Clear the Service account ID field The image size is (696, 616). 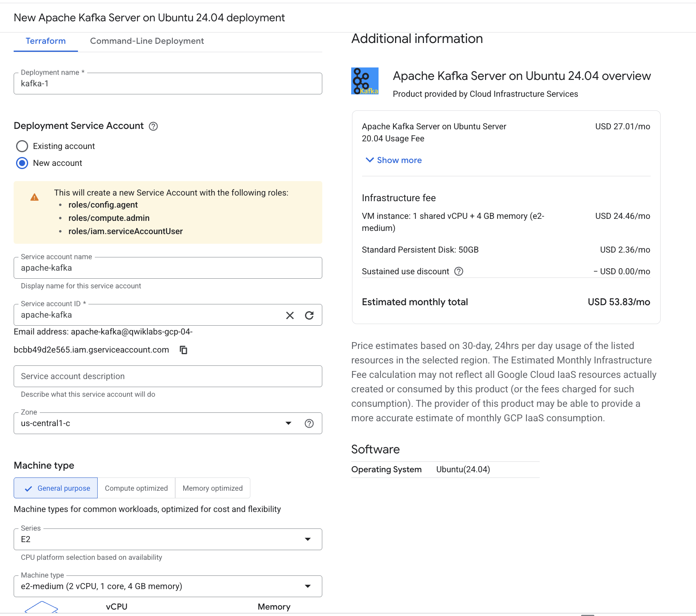click(x=290, y=316)
